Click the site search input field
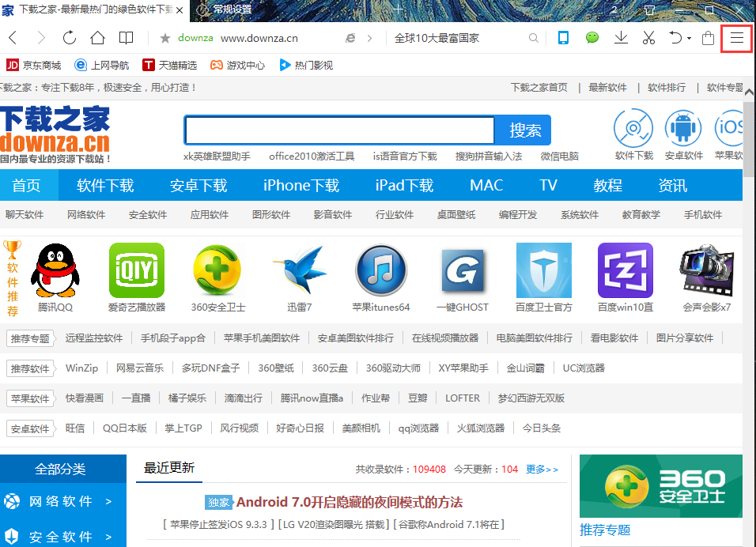The height and width of the screenshot is (547, 756). tap(340, 129)
